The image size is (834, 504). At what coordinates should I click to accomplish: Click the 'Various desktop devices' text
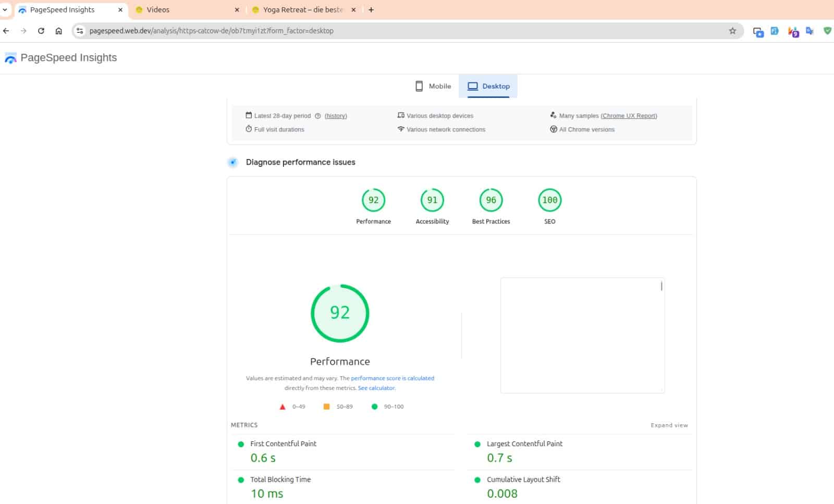pos(440,116)
